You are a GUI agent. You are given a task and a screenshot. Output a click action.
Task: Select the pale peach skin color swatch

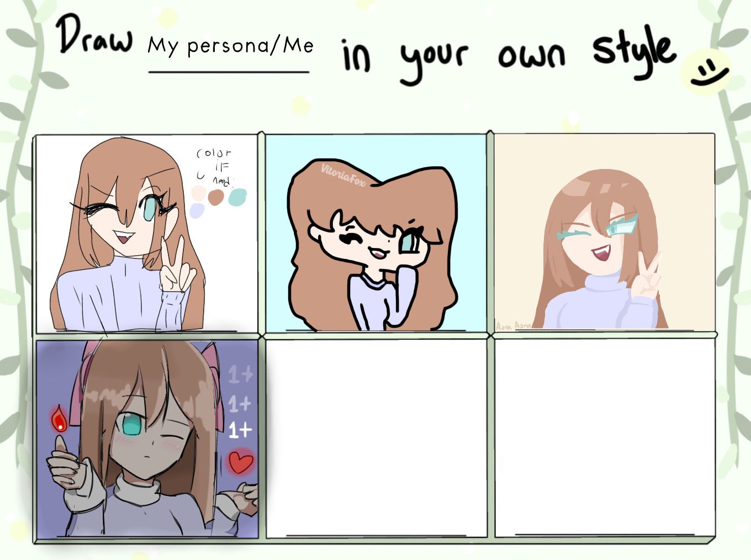click(198, 193)
